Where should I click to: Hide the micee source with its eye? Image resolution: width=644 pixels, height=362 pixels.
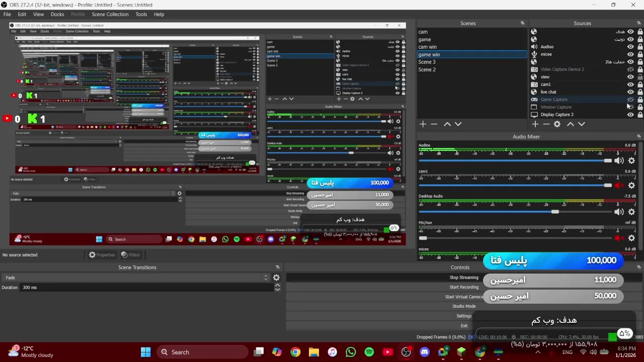click(630, 54)
